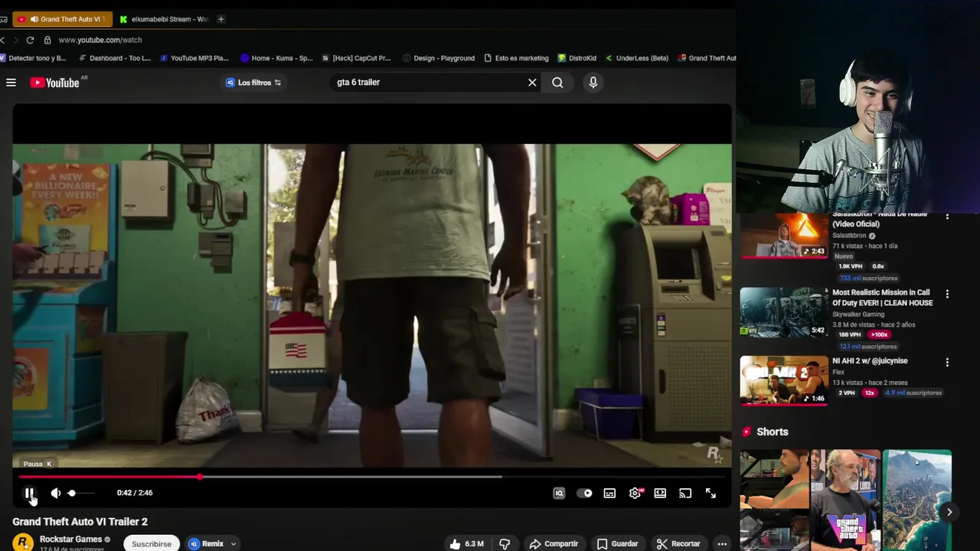Open UnderLess (Beta) bookmark
This screenshot has width=980, height=551.
[637, 58]
